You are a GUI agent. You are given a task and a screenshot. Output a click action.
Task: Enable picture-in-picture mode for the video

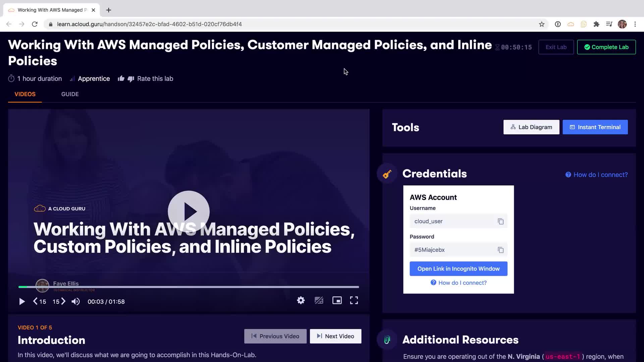337,300
